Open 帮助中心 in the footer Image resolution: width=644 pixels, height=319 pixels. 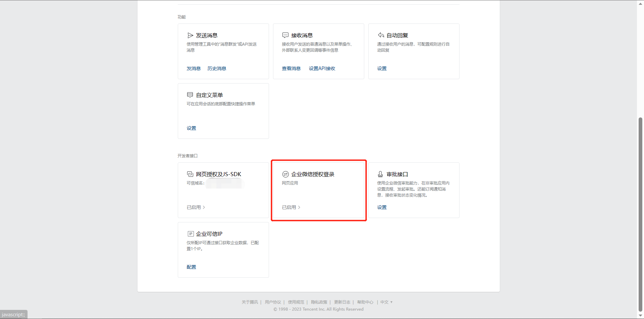tap(365, 302)
